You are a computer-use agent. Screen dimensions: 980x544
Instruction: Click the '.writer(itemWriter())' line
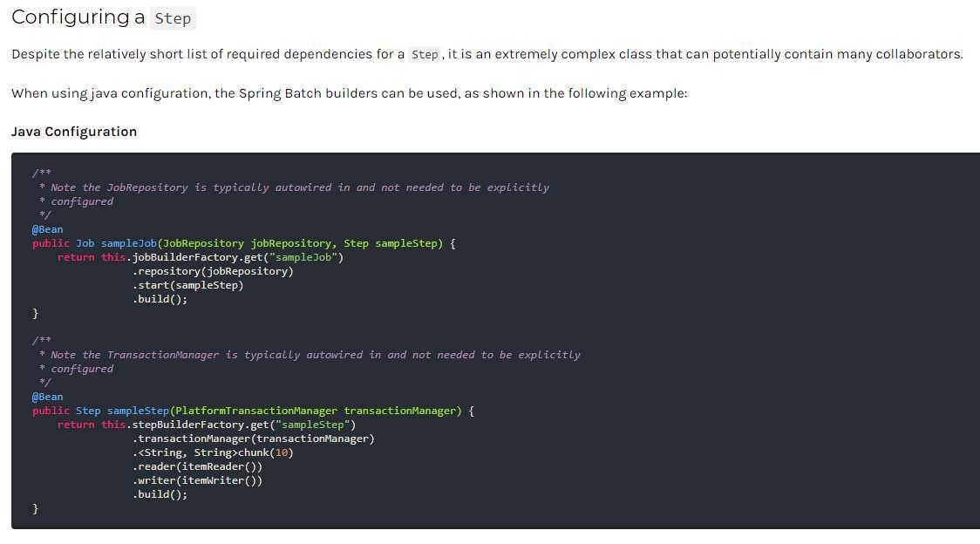[197, 480]
